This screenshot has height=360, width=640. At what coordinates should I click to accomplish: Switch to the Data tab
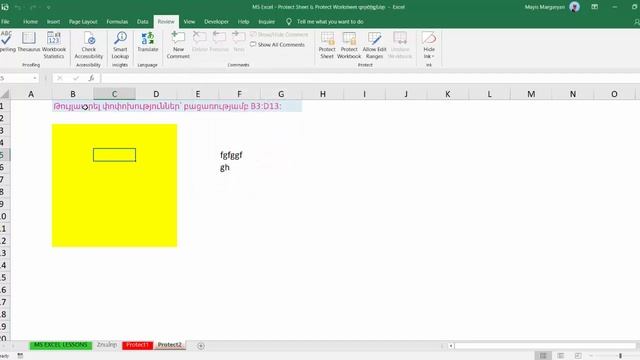142,22
